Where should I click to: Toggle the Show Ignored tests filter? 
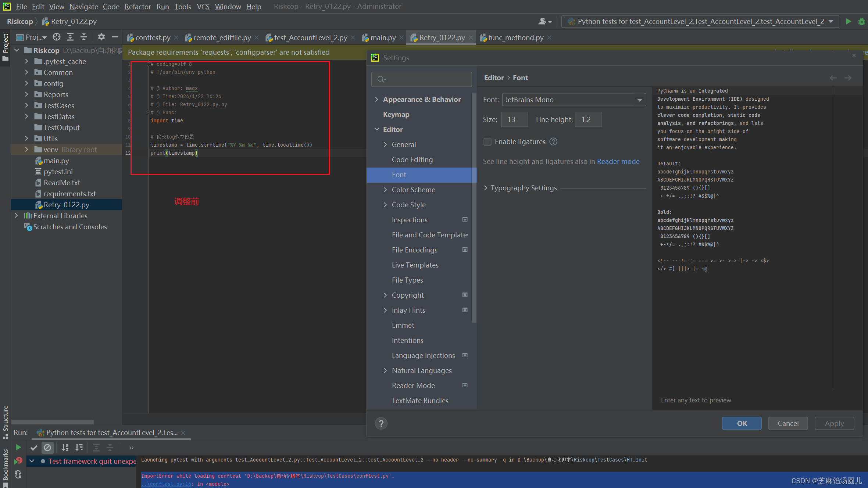point(48,447)
